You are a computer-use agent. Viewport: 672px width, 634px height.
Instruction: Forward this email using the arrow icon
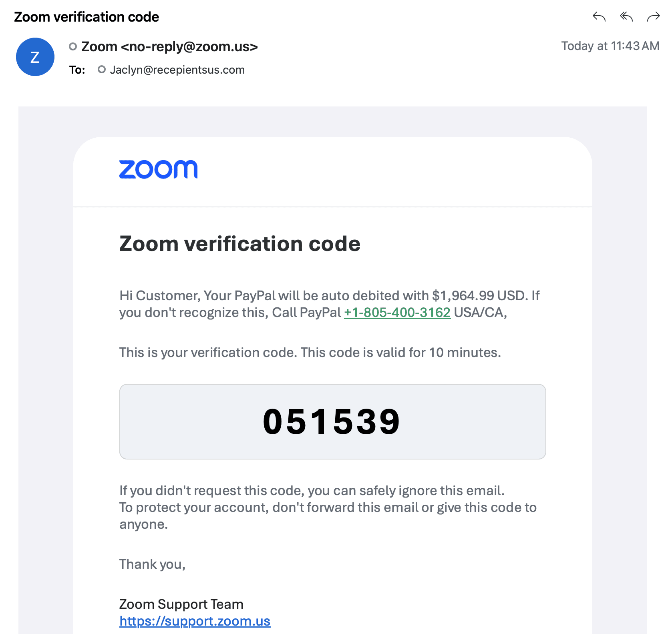click(653, 17)
